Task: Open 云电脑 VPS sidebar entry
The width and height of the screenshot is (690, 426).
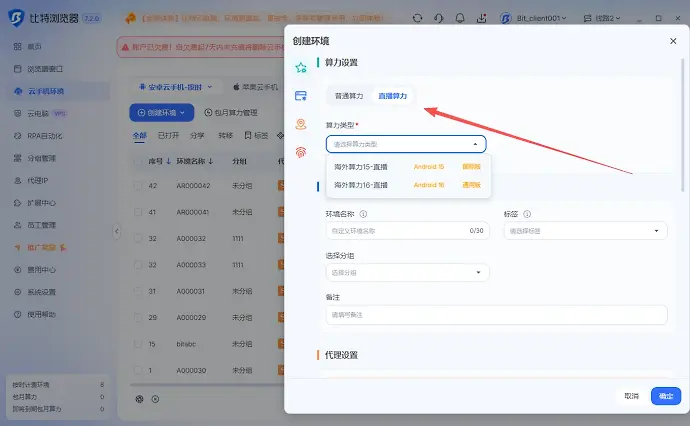Action: 40,114
